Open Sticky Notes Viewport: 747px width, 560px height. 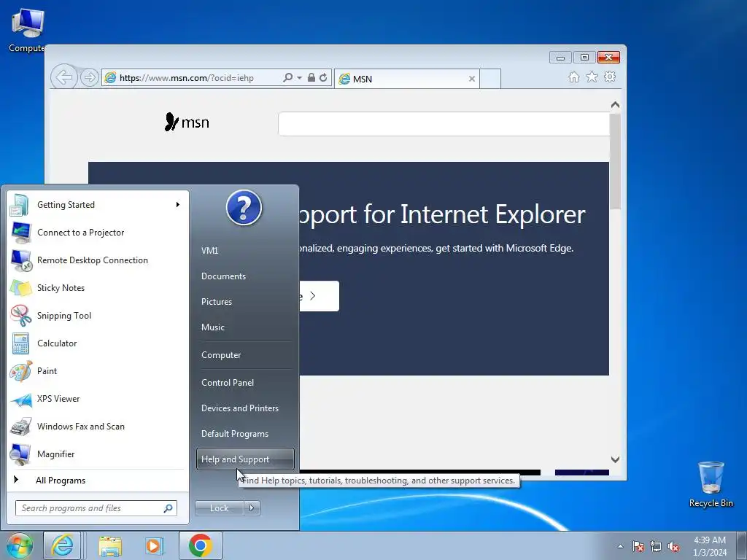[98, 287]
